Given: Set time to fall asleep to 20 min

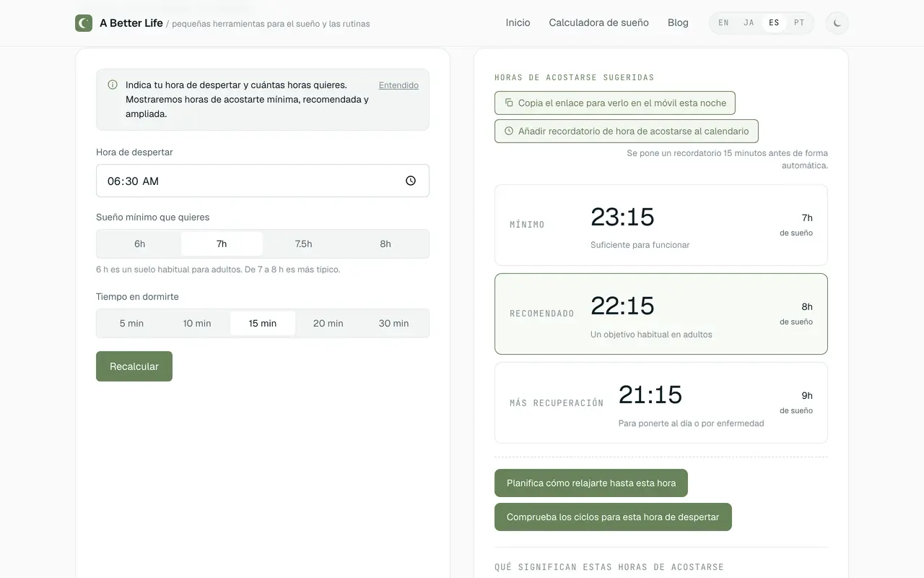Looking at the screenshot, I should (x=328, y=323).
